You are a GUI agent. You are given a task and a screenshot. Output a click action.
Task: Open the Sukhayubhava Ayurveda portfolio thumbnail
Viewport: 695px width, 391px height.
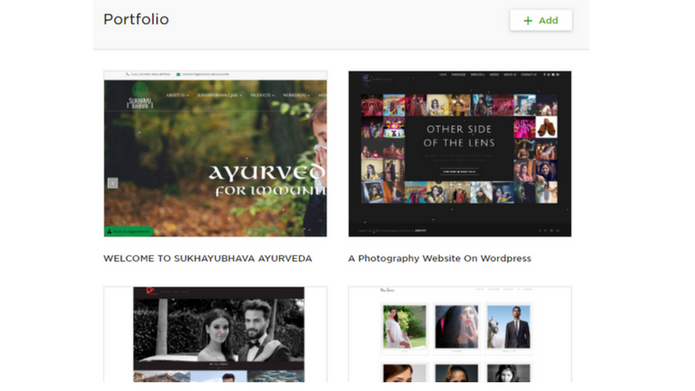215,153
